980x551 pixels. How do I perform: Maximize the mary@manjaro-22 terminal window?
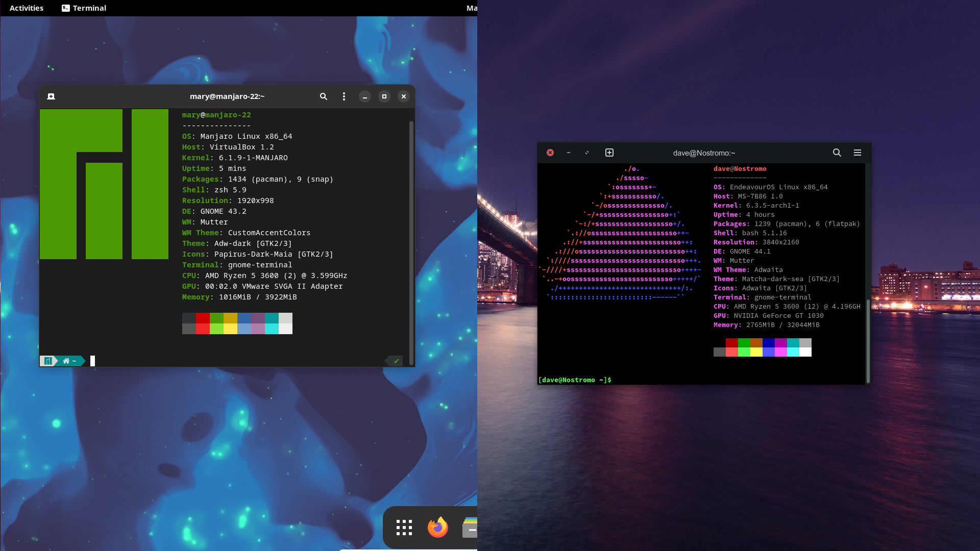tap(384, 96)
